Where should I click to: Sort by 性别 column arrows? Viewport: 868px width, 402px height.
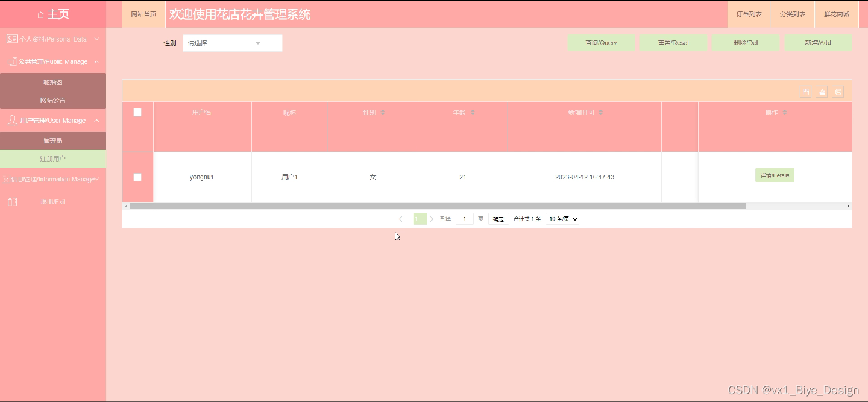click(x=383, y=113)
